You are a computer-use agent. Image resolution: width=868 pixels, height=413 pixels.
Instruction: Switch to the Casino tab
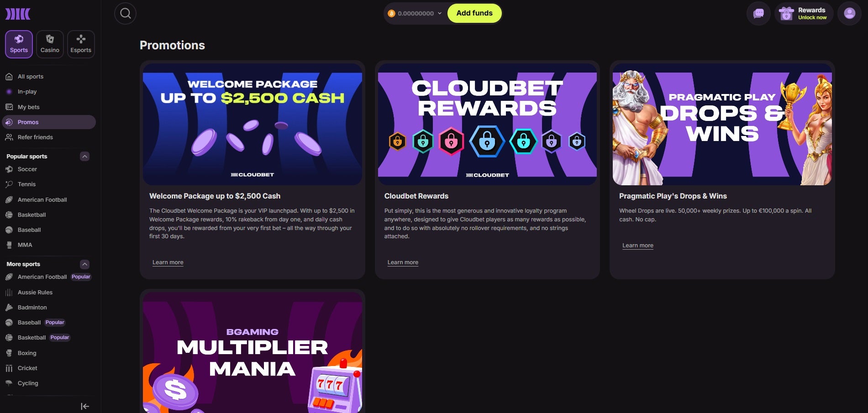50,44
